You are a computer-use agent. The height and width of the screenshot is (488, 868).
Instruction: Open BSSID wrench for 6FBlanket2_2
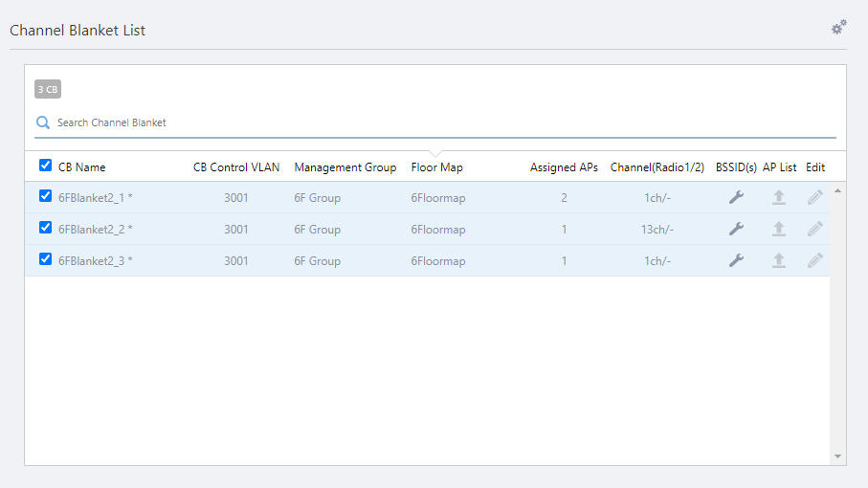[x=736, y=229]
